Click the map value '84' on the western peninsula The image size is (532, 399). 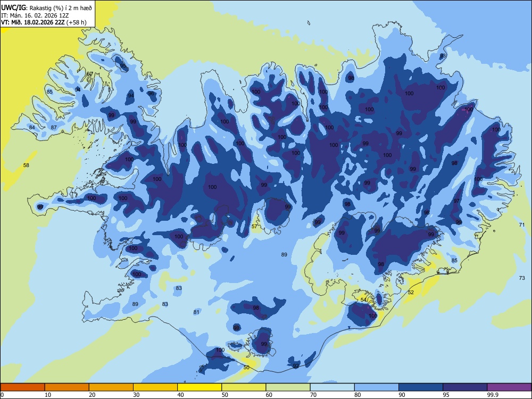click(32, 128)
